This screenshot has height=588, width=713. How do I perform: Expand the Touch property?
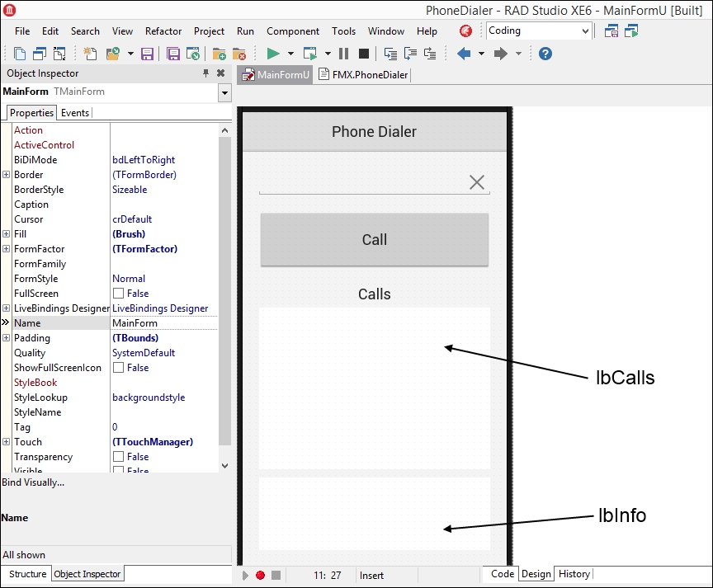pyautogui.click(x=6, y=442)
